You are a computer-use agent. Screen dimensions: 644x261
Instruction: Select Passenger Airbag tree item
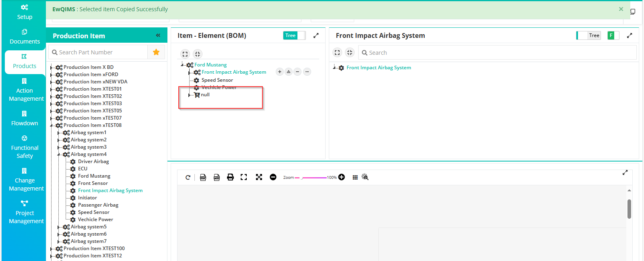tap(98, 205)
